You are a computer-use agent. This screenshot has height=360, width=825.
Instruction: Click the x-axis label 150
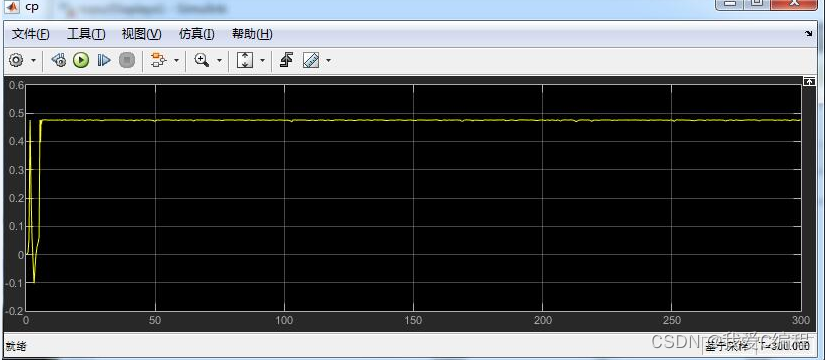pos(414,320)
